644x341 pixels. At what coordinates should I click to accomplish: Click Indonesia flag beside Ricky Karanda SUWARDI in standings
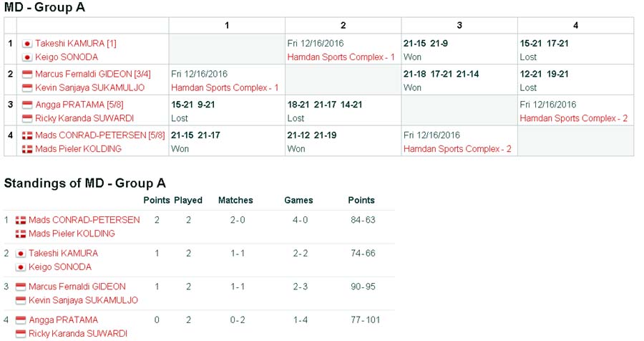pyautogui.click(x=21, y=334)
